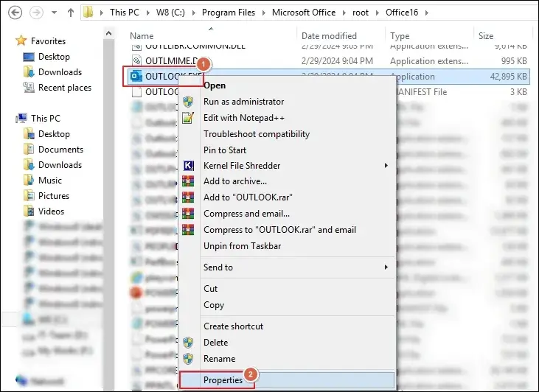Choose Troubleshoot compatibility
The image size is (539, 392).
click(x=288, y=133)
